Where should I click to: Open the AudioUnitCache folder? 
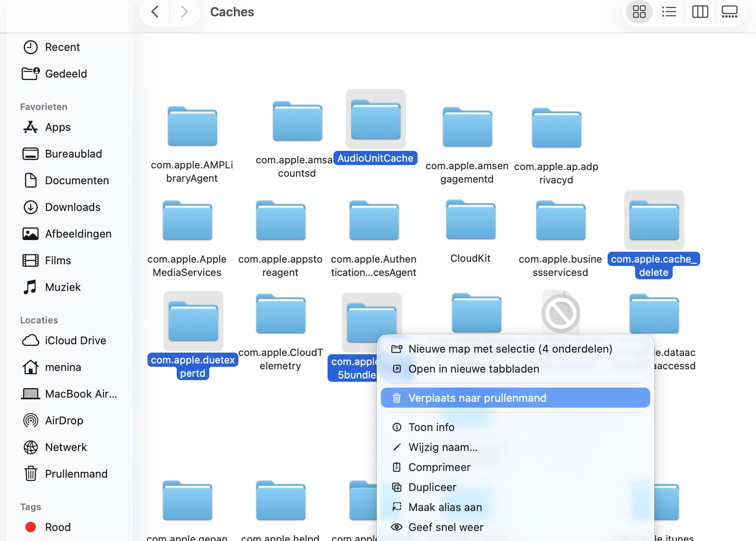click(375, 119)
